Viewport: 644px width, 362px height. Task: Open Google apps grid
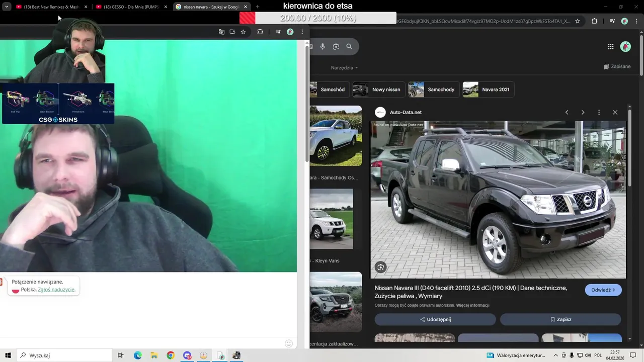tap(611, 47)
